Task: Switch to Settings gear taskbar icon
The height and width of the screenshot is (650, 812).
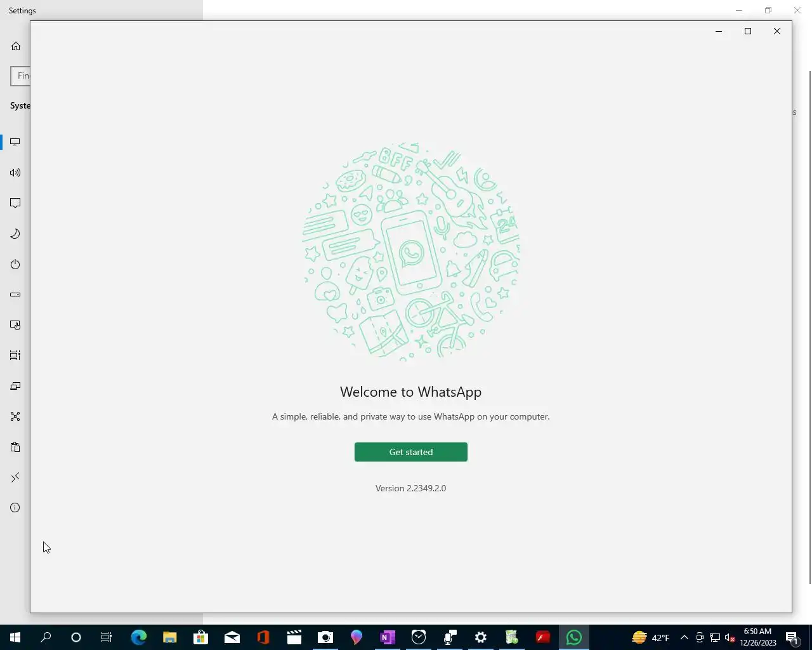Action: 480,637
